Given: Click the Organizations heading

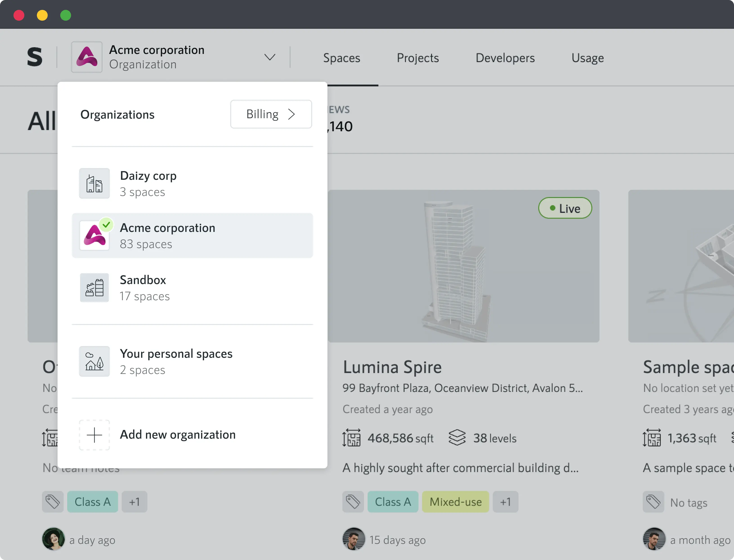Looking at the screenshot, I should point(117,114).
